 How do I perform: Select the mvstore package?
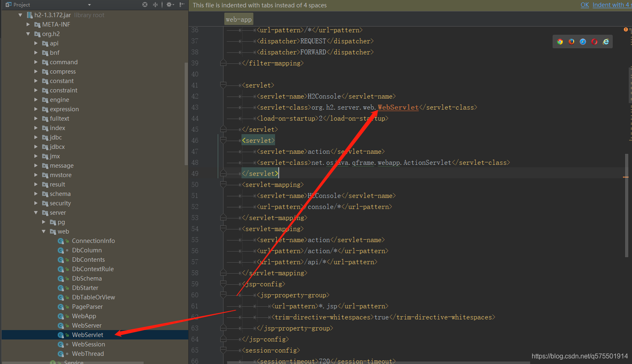pos(61,175)
